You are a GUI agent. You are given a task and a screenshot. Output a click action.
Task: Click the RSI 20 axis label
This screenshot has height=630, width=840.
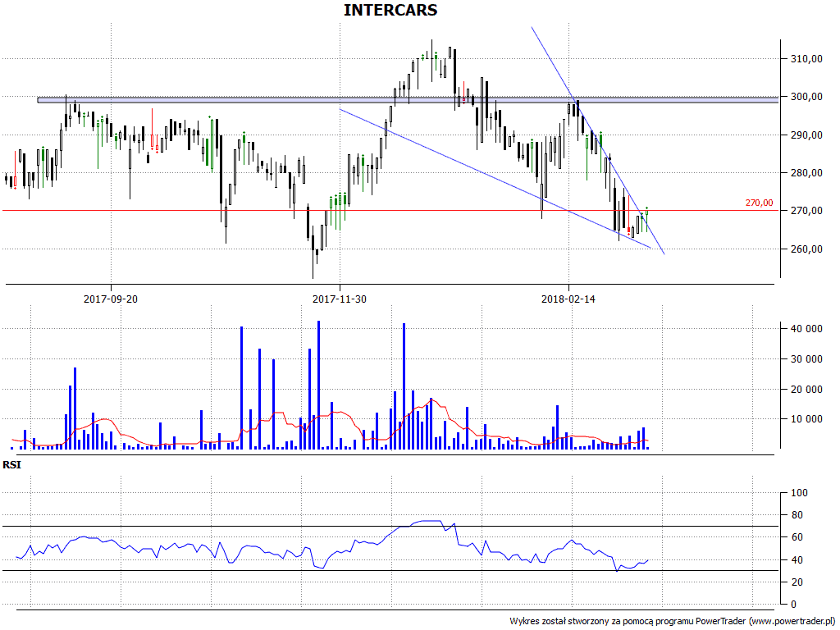797,582
